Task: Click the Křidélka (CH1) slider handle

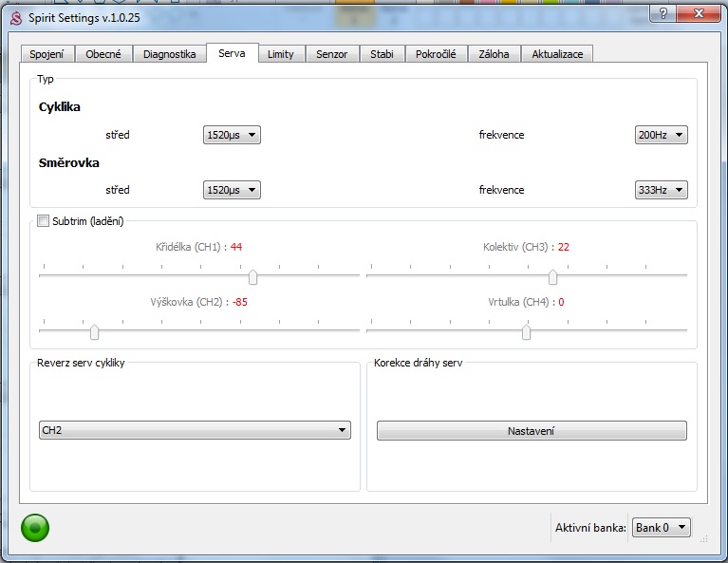Action: 252,276
